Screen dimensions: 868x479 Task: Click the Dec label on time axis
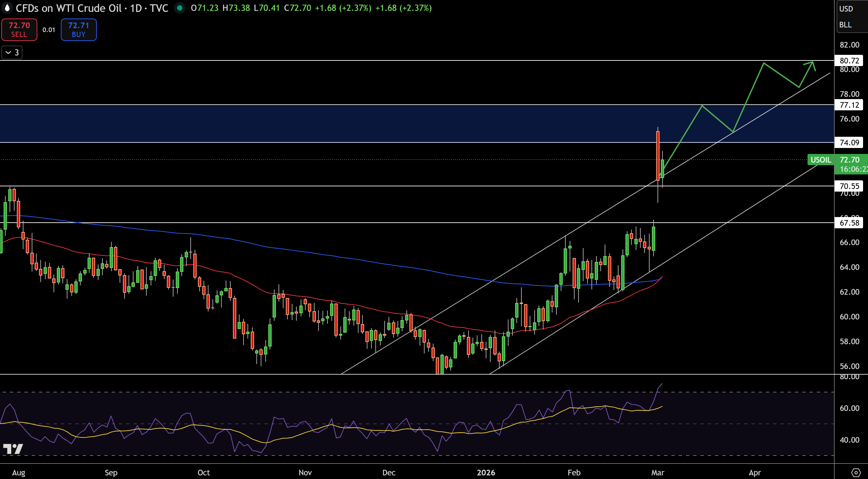tap(389, 473)
